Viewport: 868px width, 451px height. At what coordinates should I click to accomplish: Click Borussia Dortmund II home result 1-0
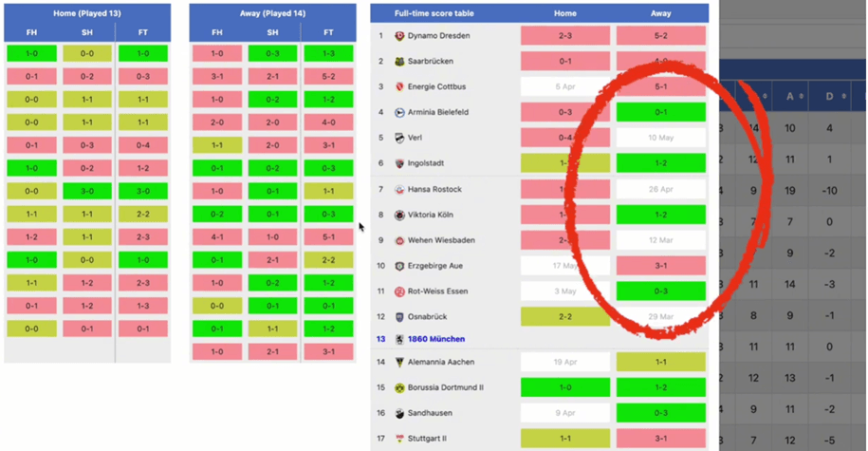(x=565, y=387)
